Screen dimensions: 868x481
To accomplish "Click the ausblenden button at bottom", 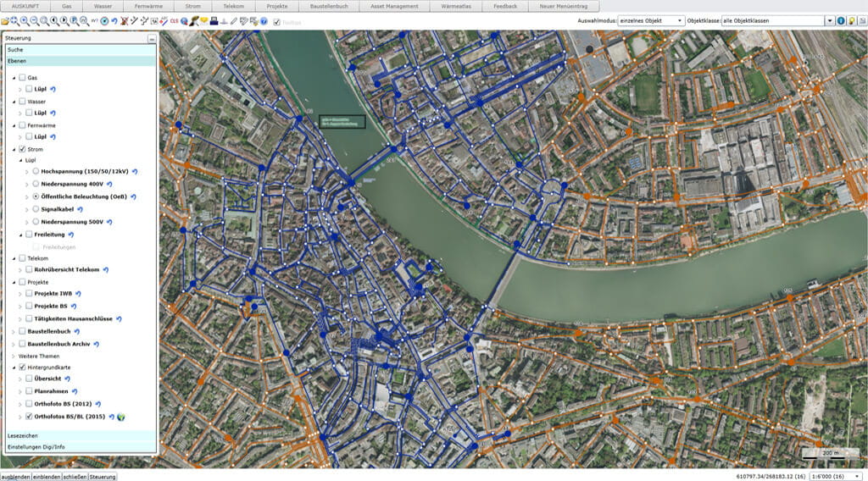I will pyautogui.click(x=15, y=477).
